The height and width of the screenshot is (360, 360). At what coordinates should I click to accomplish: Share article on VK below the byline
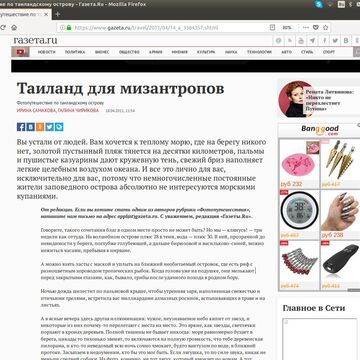click(30, 127)
